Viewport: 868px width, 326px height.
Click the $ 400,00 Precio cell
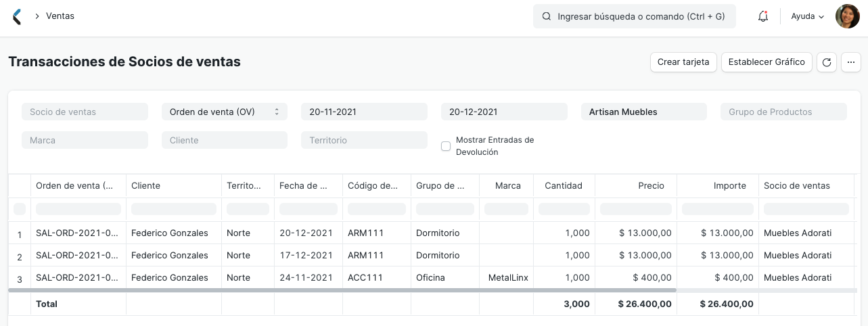click(x=636, y=277)
